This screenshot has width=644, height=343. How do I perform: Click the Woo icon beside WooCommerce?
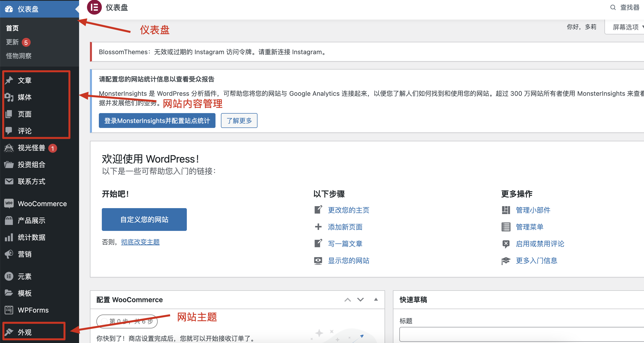pos(9,203)
